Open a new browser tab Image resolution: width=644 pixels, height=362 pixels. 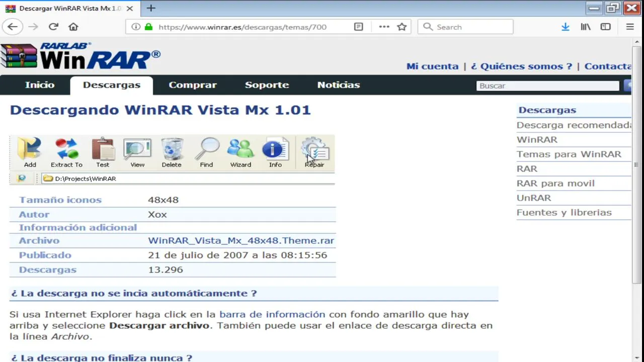[151, 8]
